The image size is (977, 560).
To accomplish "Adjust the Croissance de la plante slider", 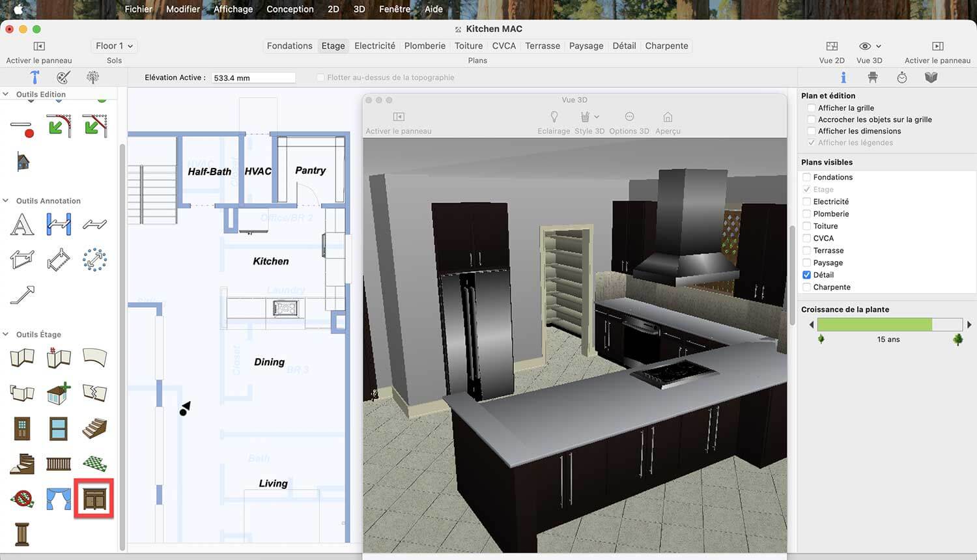I will [890, 324].
